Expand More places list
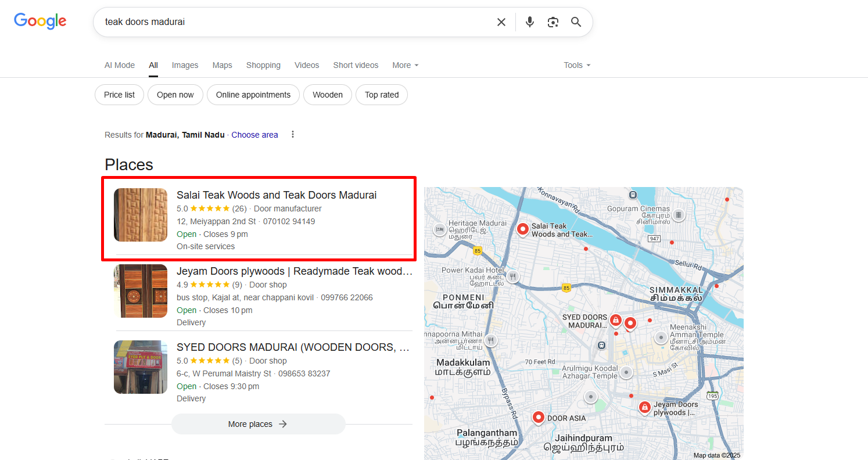 click(258, 424)
